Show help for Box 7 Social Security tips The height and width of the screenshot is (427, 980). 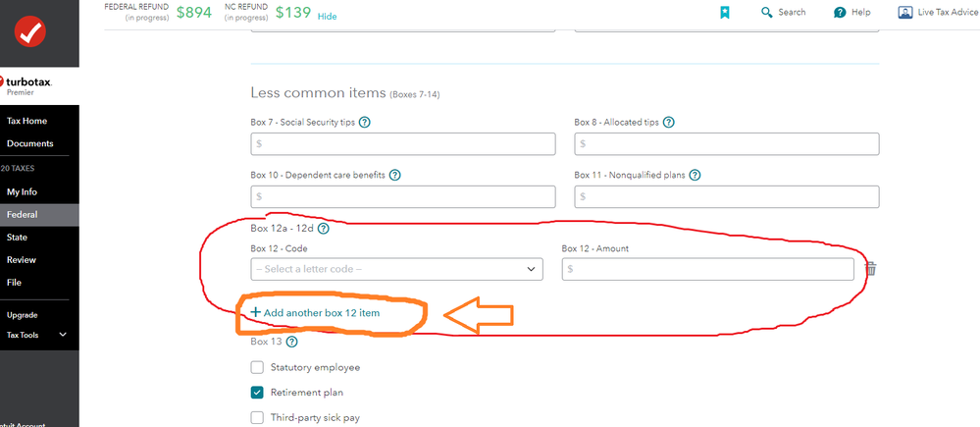(365, 123)
